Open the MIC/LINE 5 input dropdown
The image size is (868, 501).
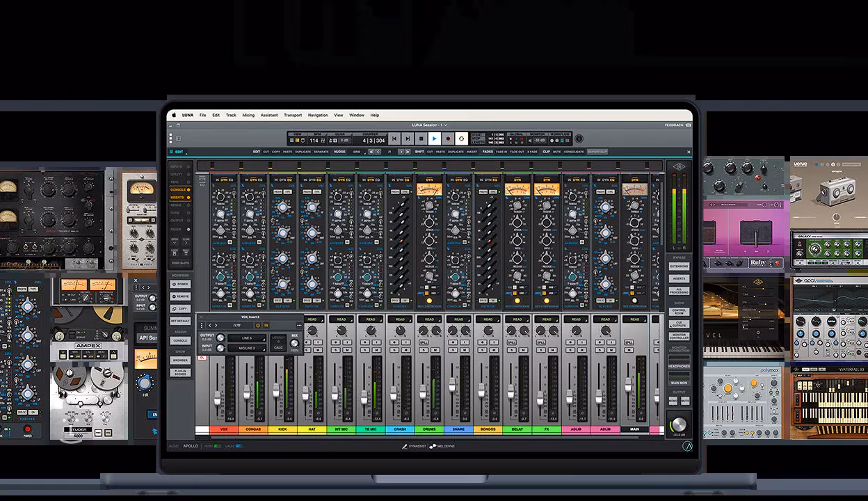tap(247, 348)
